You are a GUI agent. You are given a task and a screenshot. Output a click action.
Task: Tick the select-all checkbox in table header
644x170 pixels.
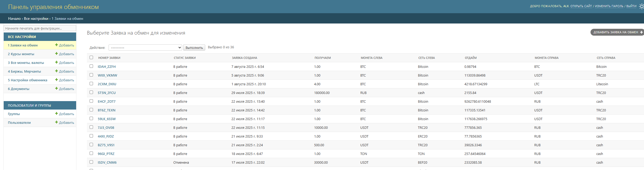tap(91, 58)
